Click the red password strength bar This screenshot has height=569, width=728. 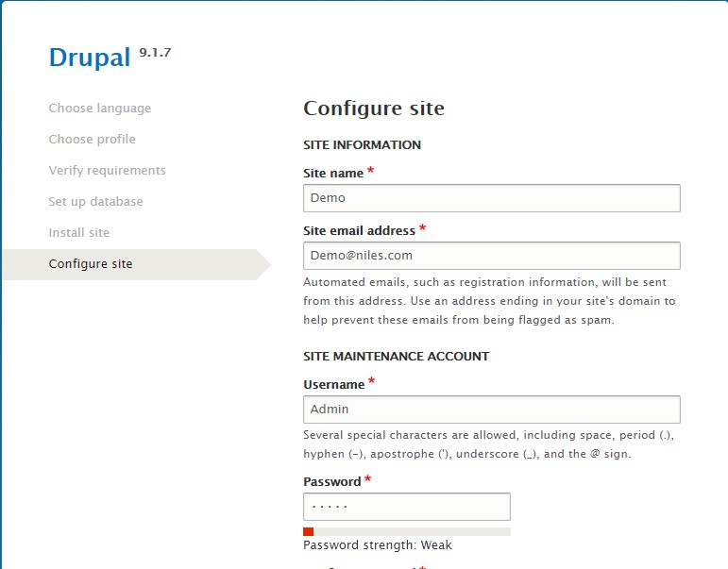(309, 531)
